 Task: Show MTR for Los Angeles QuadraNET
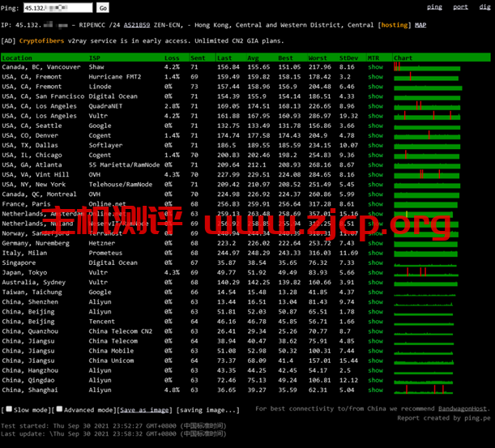375,106
